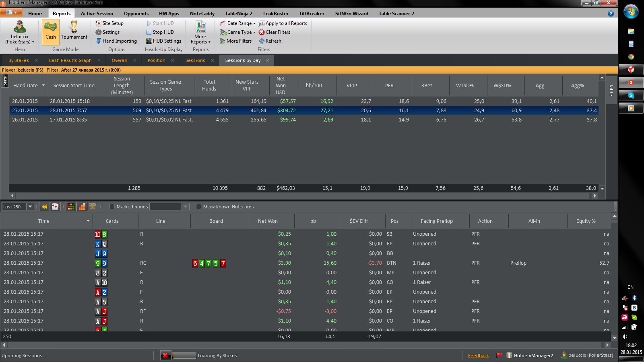Screen dimensions: 644x362
Task: Click the hands list horizontal scrollbar
Action: pos(306,345)
